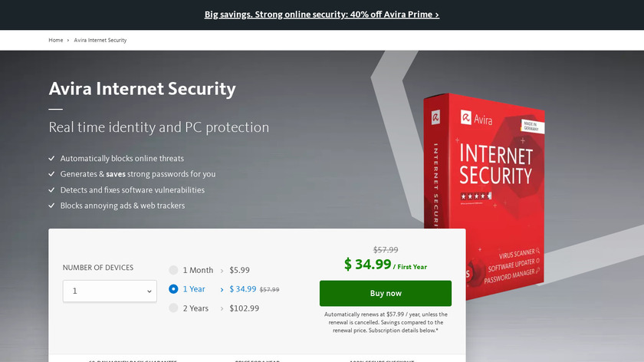Click checkmark beside software vulnerabilities feature

(51, 190)
